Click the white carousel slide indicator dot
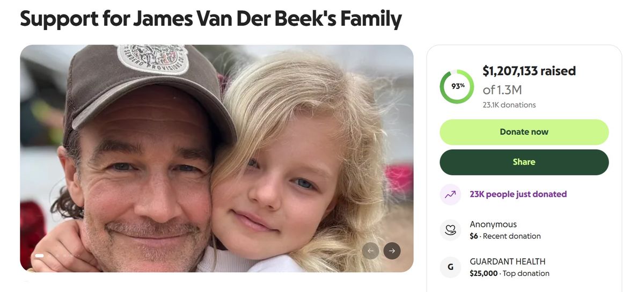This screenshot has height=292, width=644. click(39, 255)
